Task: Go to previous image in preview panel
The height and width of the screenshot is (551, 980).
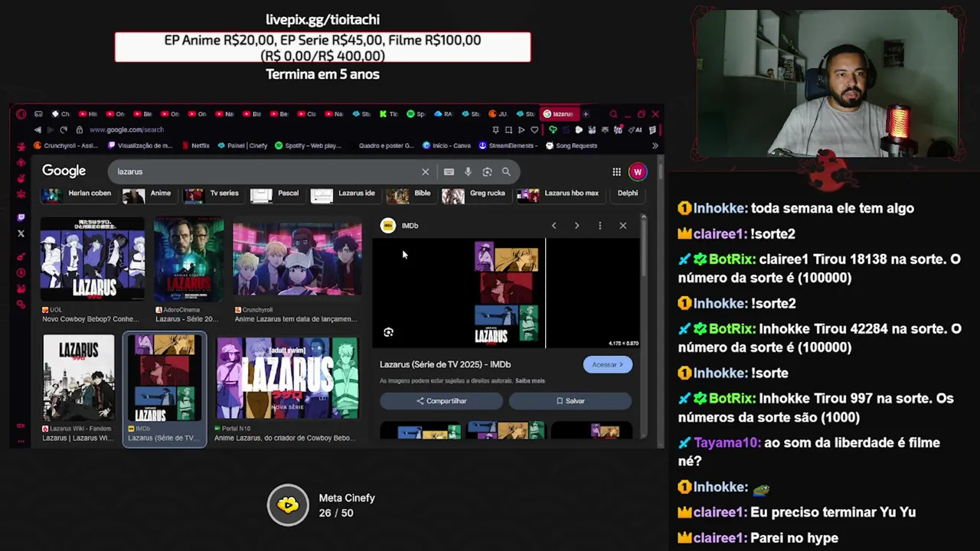Action: pyautogui.click(x=554, y=226)
